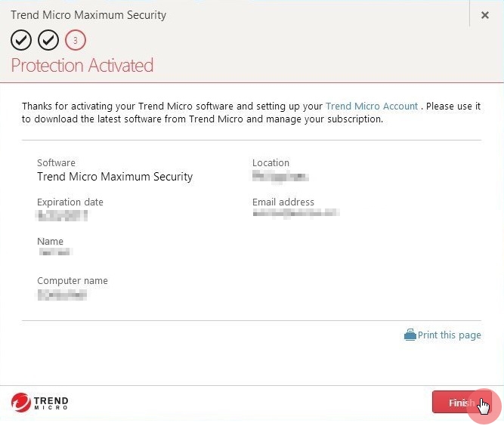504x426 pixels.
Task: Click the Trend Micro Maximum Security window title
Action: click(88, 15)
